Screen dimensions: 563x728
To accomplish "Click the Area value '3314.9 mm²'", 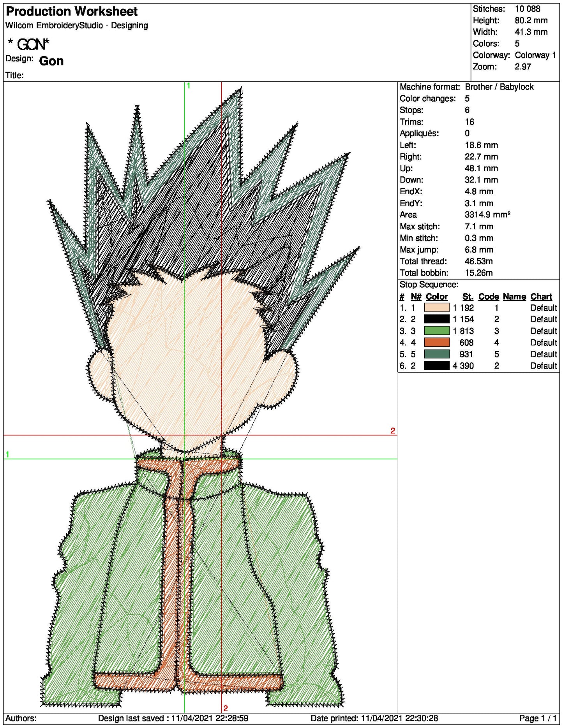I will click(487, 215).
